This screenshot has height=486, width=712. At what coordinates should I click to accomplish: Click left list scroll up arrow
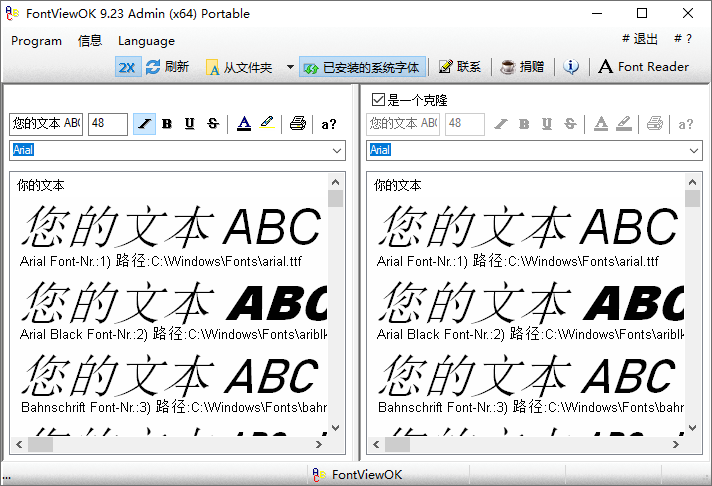coord(336,182)
